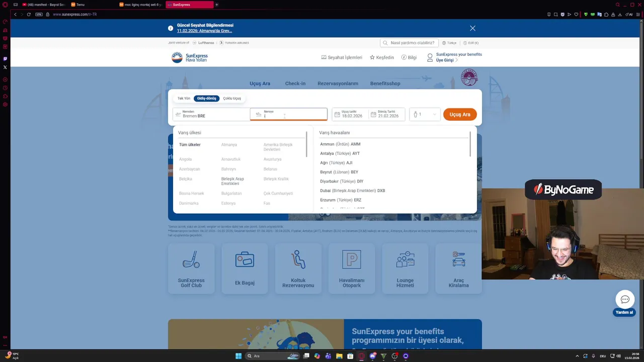Select the Gidiş-dönüş trip type
The width and height of the screenshot is (644, 362).
tap(206, 99)
